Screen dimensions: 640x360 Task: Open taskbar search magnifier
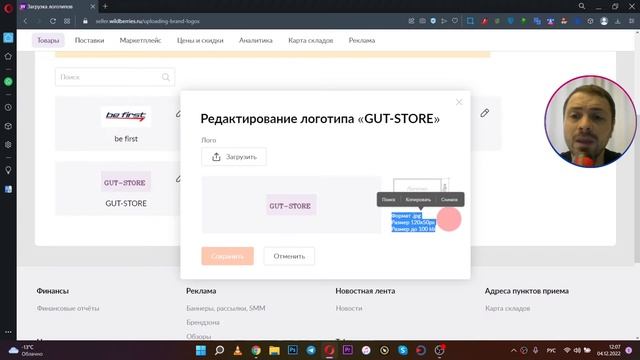pyautogui.click(x=219, y=350)
